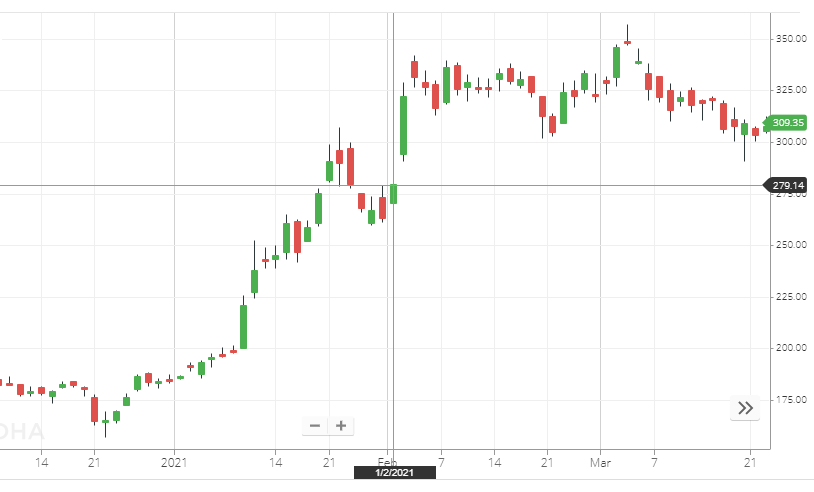The height and width of the screenshot is (492, 814).
Task: Click the 2021 year label on time axis
Action: 175,461
